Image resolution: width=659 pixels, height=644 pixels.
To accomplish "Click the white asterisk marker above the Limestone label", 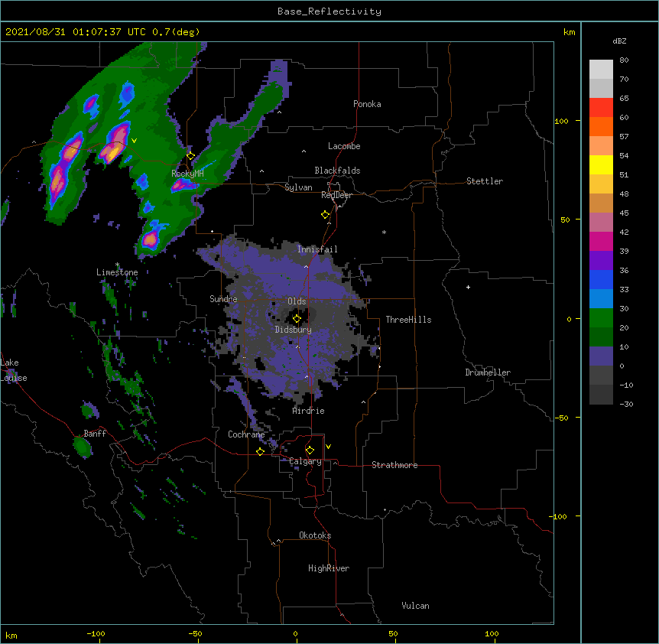I will 117,265.
